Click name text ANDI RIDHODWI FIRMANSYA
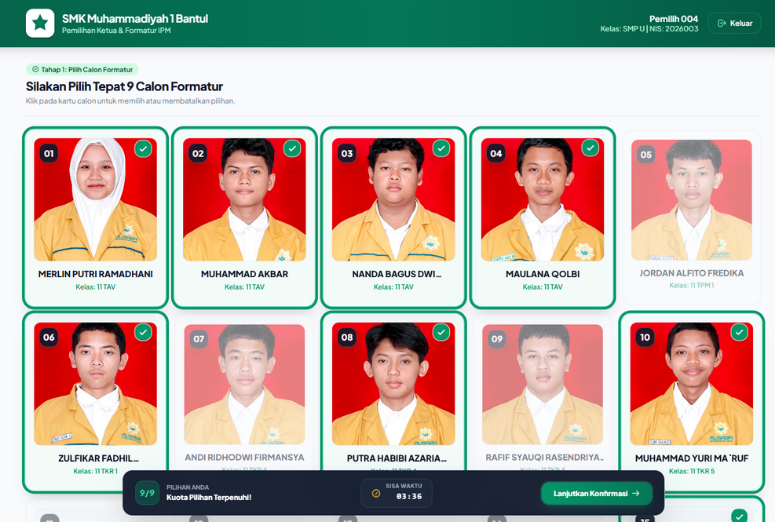The width and height of the screenshot is (776, 523). tap(244, 458)
